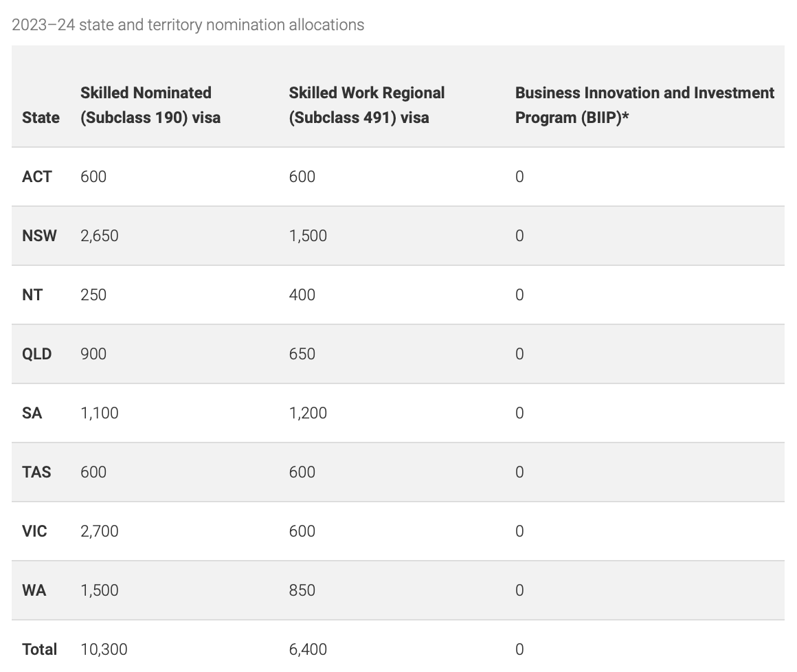Viewport: 797px width, 672px height.
Task: Select the Total 10,300 cell
Action: [x=104, y=649]
